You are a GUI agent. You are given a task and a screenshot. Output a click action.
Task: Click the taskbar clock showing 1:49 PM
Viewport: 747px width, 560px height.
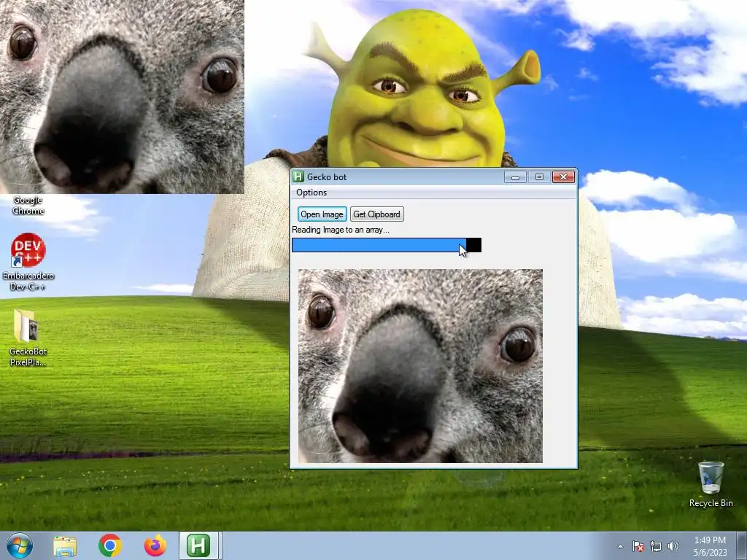(710, 546)
